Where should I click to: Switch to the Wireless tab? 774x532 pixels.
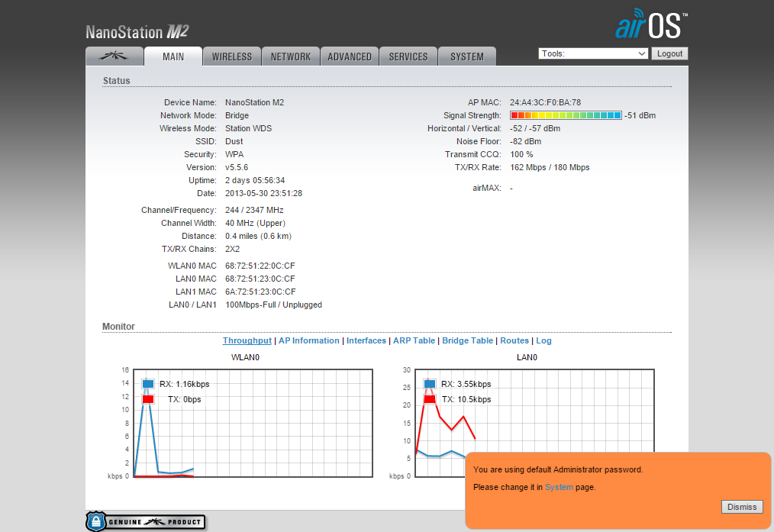point(232,56)
